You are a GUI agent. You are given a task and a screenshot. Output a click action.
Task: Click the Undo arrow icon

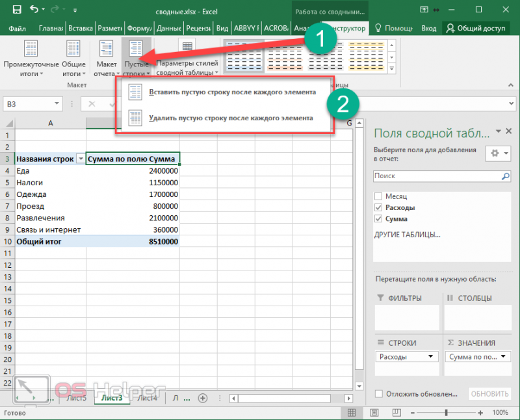pyautogui.click(x=34, y=9)
